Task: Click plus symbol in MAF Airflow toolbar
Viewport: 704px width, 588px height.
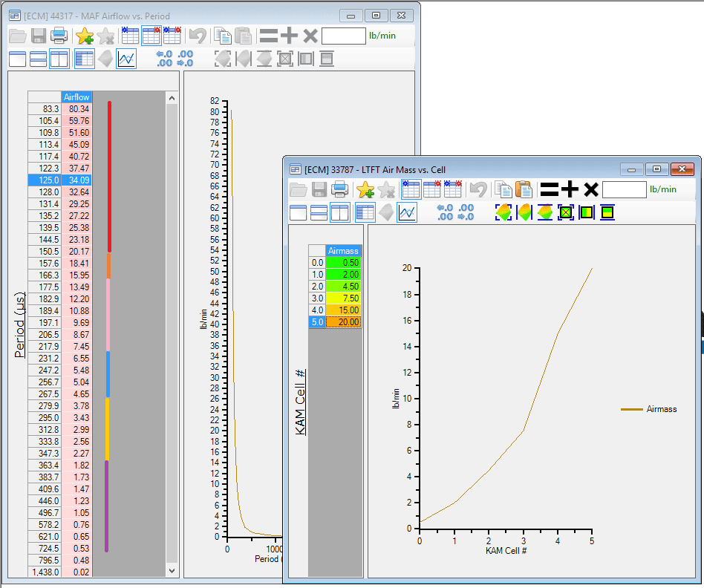Action: [x=289, y=36]
